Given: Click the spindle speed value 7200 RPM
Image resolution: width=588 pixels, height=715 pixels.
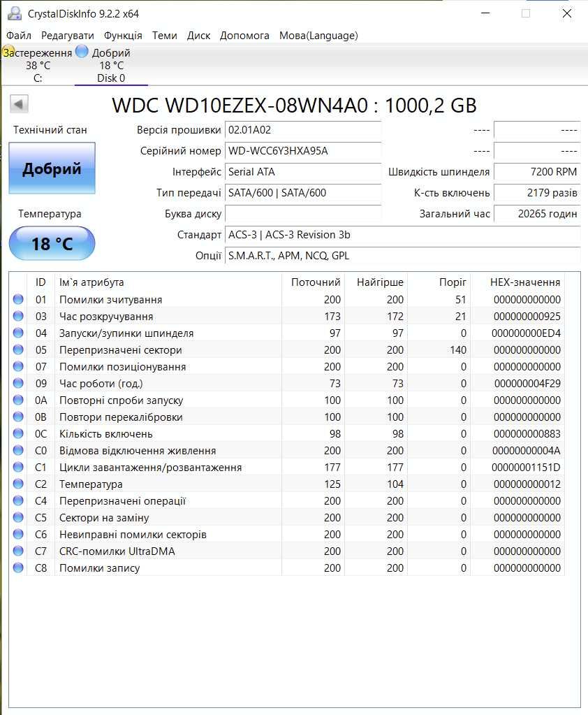Looking at the screenshot, I should pos(537,172).
